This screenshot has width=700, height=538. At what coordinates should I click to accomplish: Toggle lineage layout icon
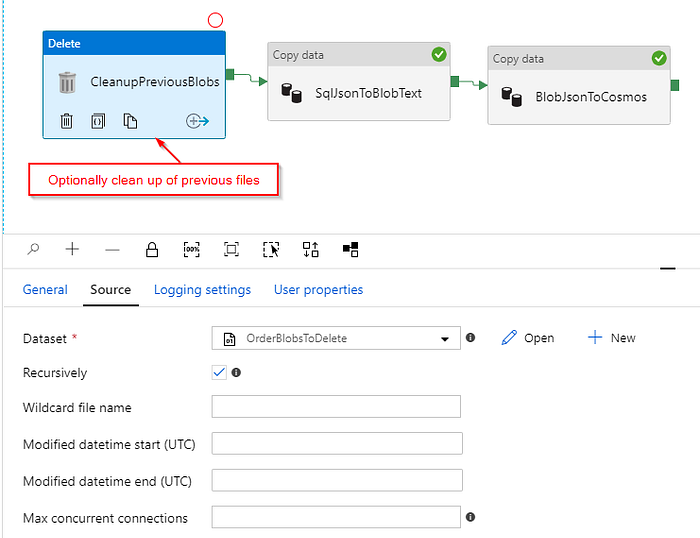(350, 250)
